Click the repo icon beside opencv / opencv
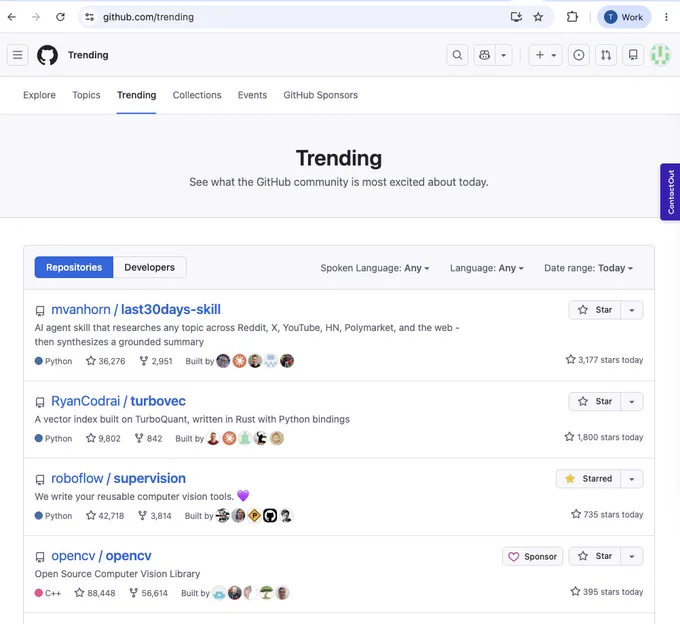 [x=40, y=557]
